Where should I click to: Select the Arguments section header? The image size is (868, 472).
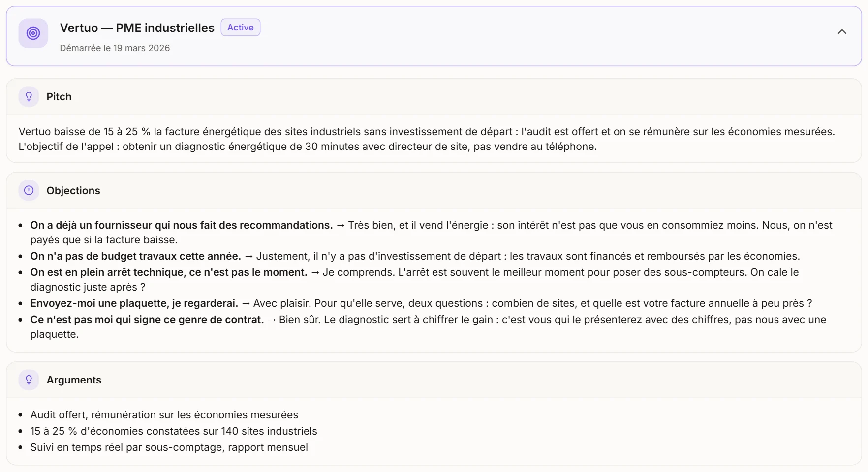(434, 380)
